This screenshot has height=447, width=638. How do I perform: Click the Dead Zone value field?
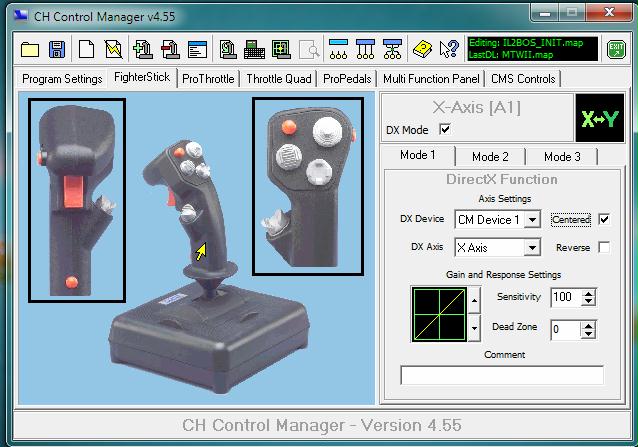pyautogui.click(x=566, y=330)
